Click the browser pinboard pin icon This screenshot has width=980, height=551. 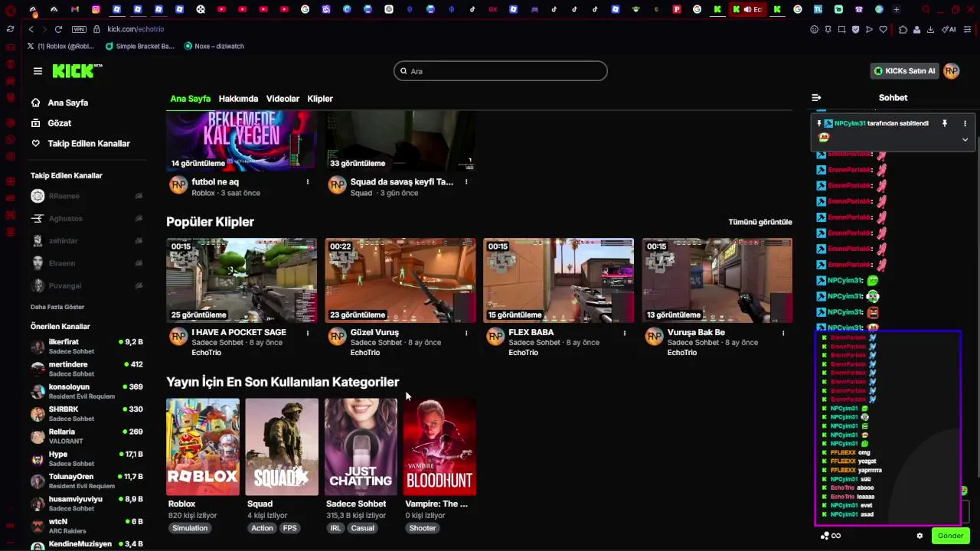tap(828, 29)
